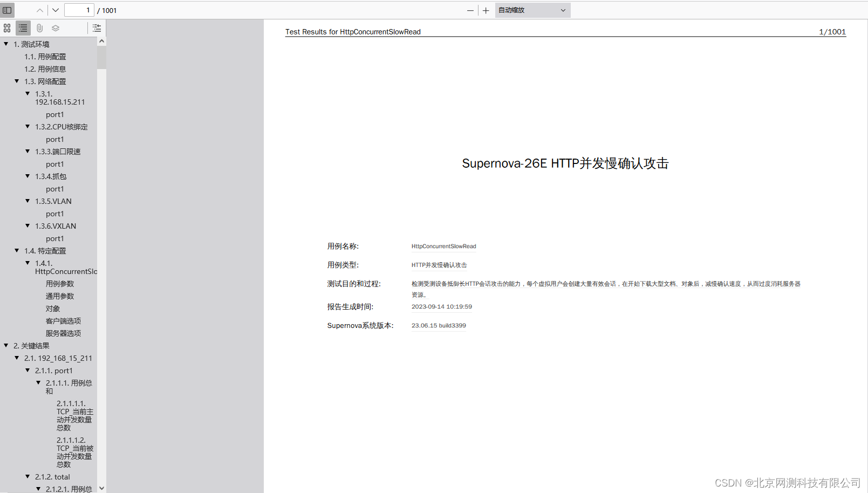This screenshot has width=868, height=493.
Task: Collapse the 1.3.1. 192.168.15.211 node
Action: 28,93
